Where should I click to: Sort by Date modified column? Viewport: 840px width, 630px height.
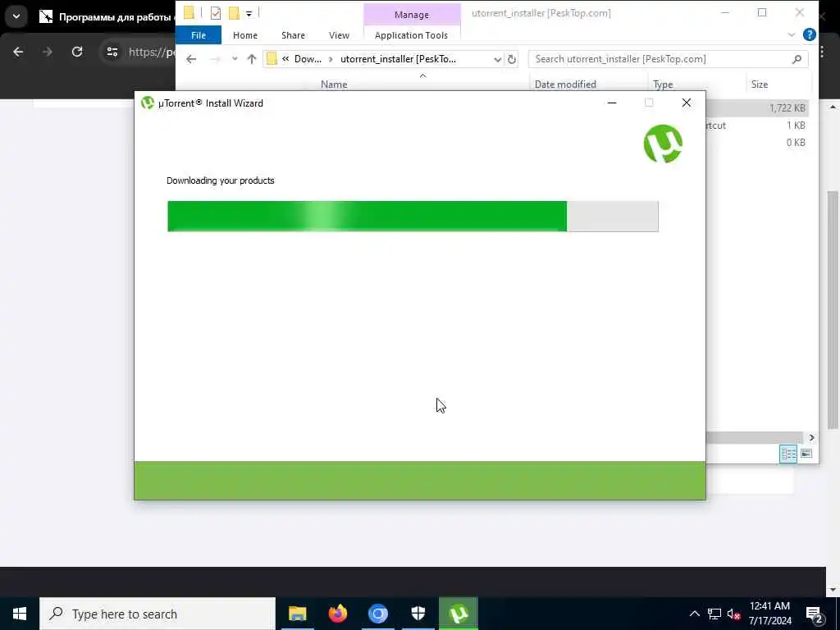tap(565, 84)
